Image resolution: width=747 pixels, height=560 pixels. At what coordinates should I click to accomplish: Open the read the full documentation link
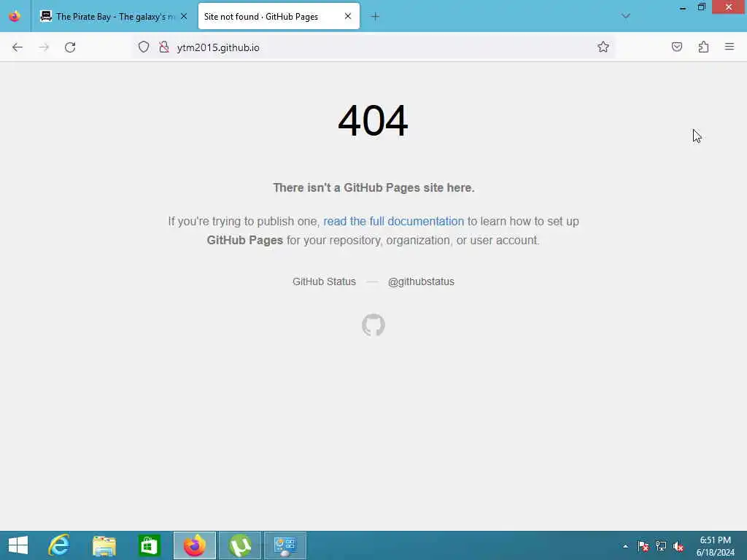(x=393, y=222)
